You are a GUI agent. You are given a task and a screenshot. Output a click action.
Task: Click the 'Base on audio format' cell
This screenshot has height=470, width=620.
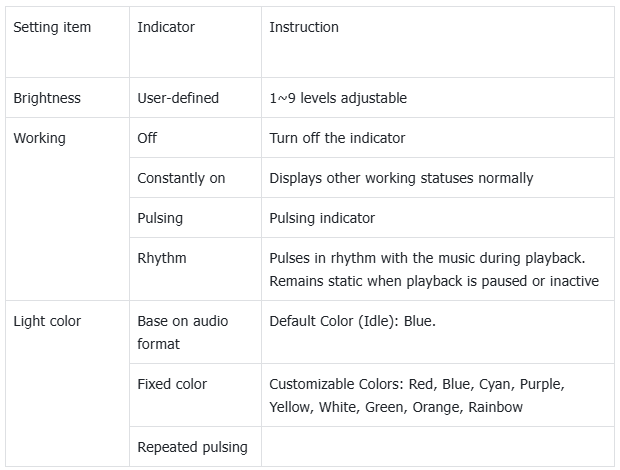point(182,332)
